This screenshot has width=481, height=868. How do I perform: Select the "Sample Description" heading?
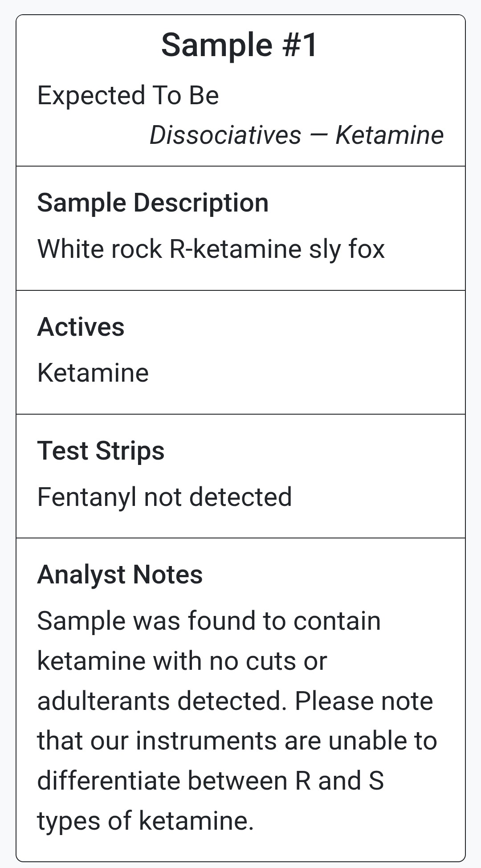tap(153, 203)
